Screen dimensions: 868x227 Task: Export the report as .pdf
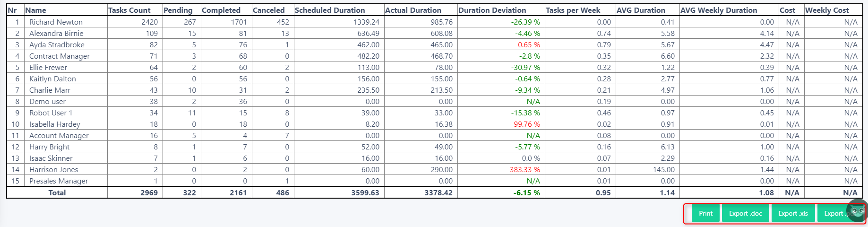[834, 213]
